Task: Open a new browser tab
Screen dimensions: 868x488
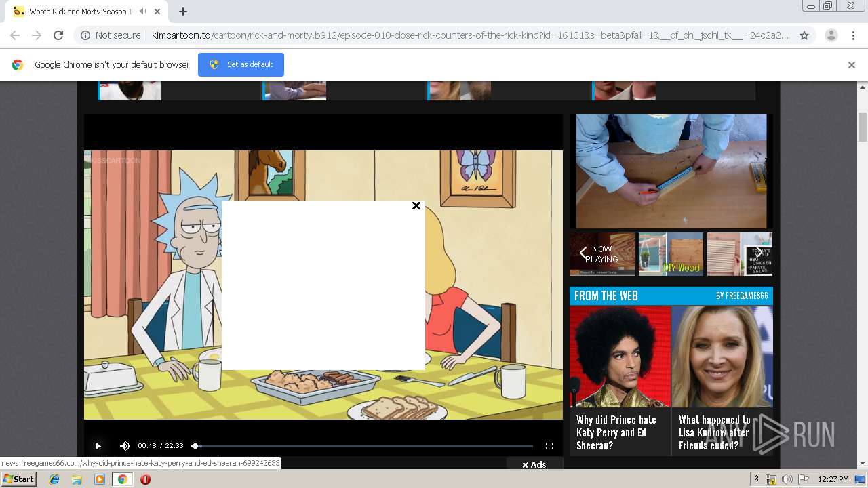Action: pyautogui.click(x=183, y=12)
